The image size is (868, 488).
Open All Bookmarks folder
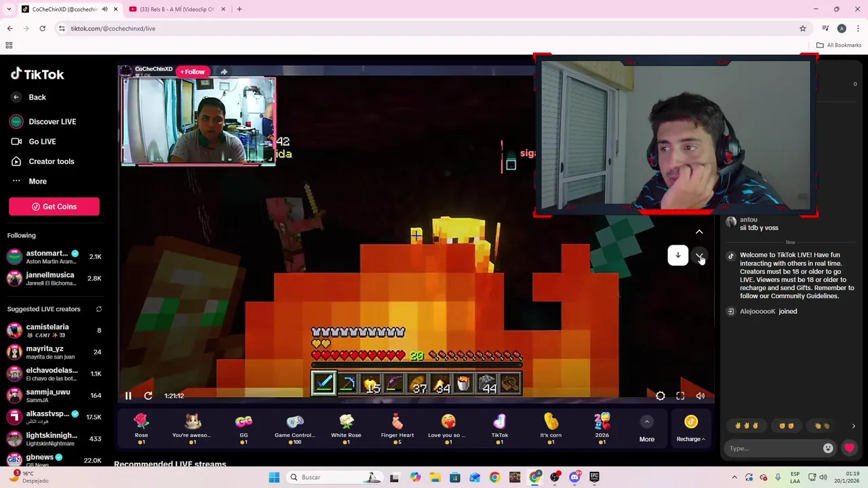click(x=839, y=45)
